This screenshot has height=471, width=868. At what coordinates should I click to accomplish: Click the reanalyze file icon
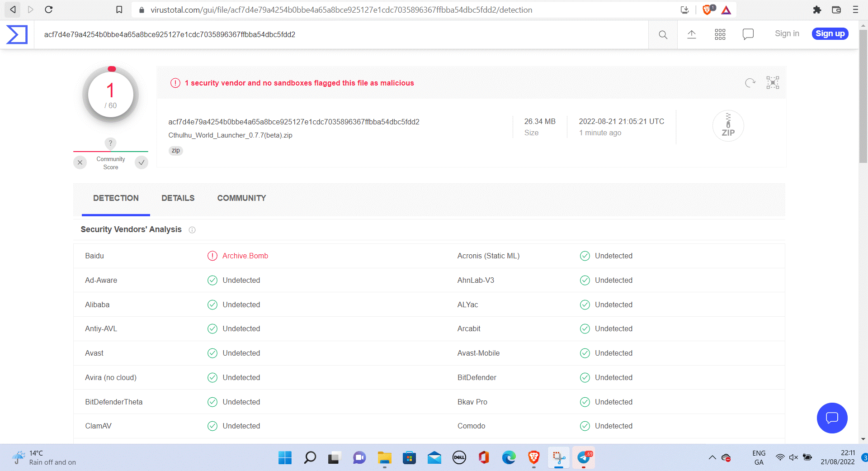tap(750, 83)
